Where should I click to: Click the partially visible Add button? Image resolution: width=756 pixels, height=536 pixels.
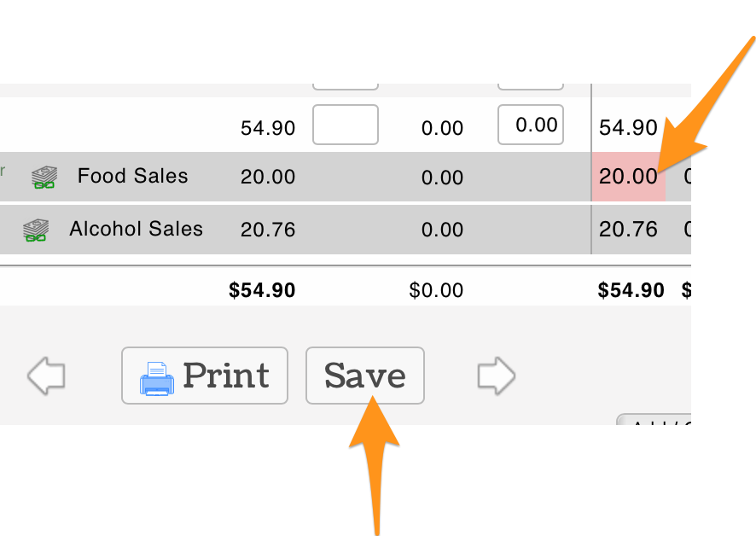[x=654, y=421]
